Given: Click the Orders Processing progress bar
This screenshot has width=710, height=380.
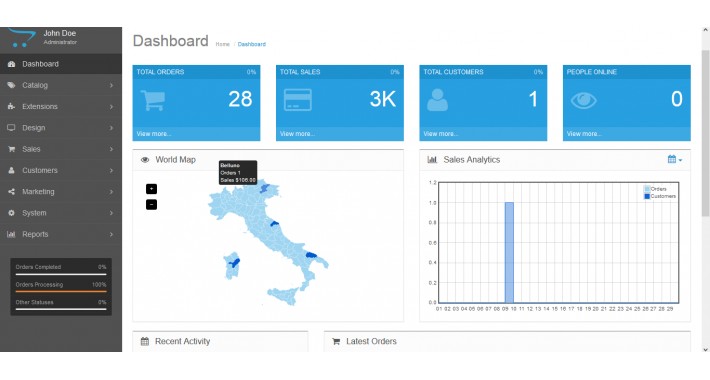Looking at the screenshot, I should [x=61, y=292].
